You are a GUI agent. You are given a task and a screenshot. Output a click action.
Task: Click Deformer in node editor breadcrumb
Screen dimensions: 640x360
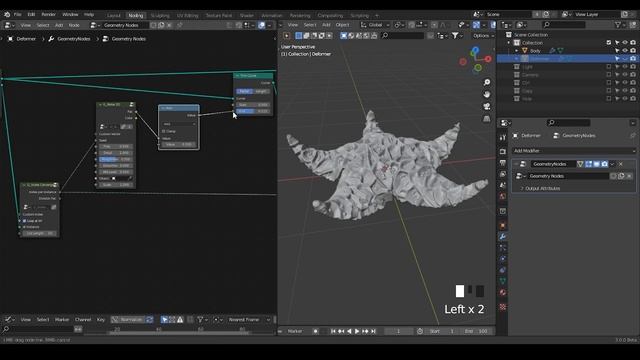[x=26, y=39]
